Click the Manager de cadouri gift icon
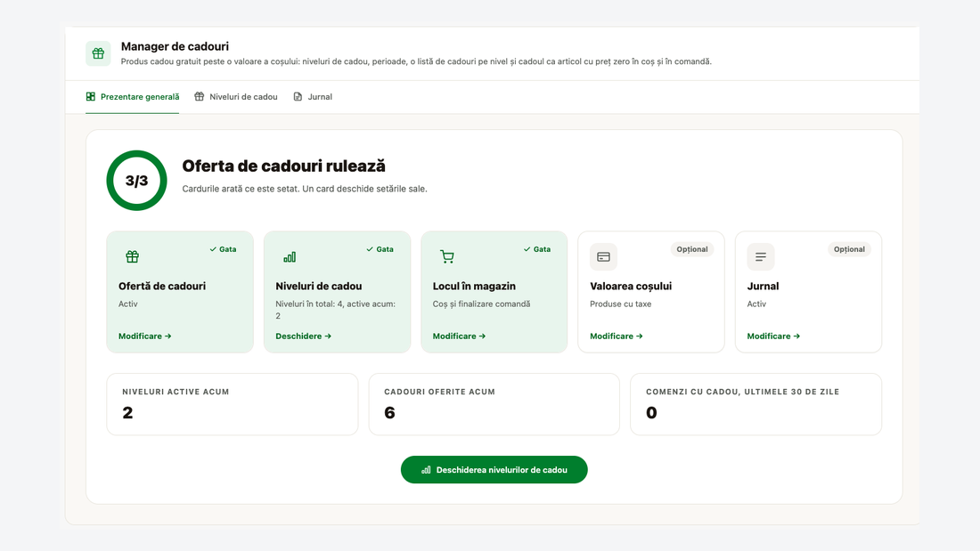The height and width of the screenshot is (551, 980). point(98,53)
